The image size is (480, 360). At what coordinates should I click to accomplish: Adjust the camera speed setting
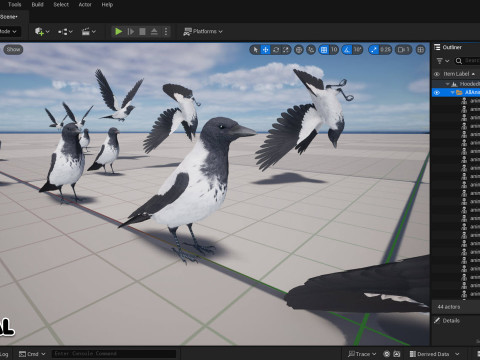click(403, 50)
